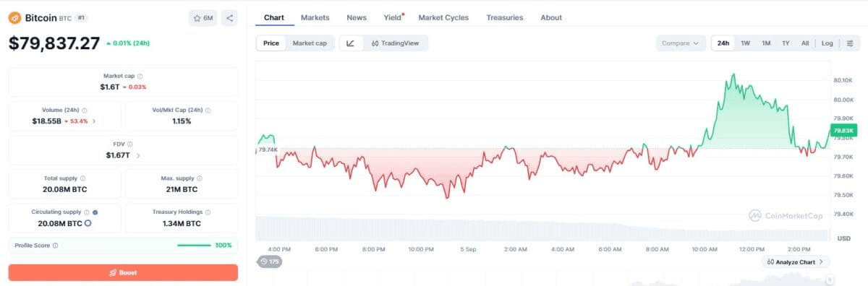Open the News tab
868x286 pixels.
357,17
